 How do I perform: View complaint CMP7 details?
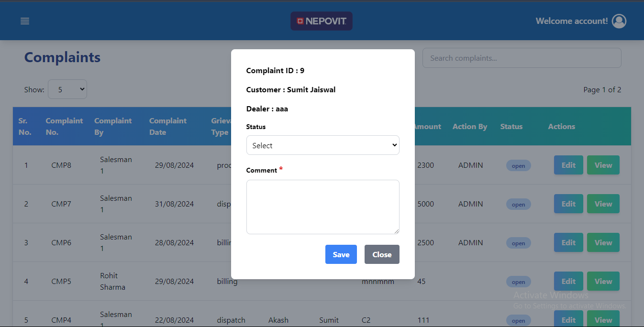click(603, 204)
